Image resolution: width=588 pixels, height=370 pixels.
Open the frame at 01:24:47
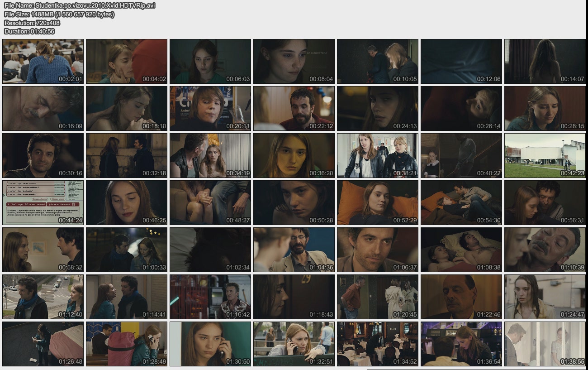pos(545,297)
